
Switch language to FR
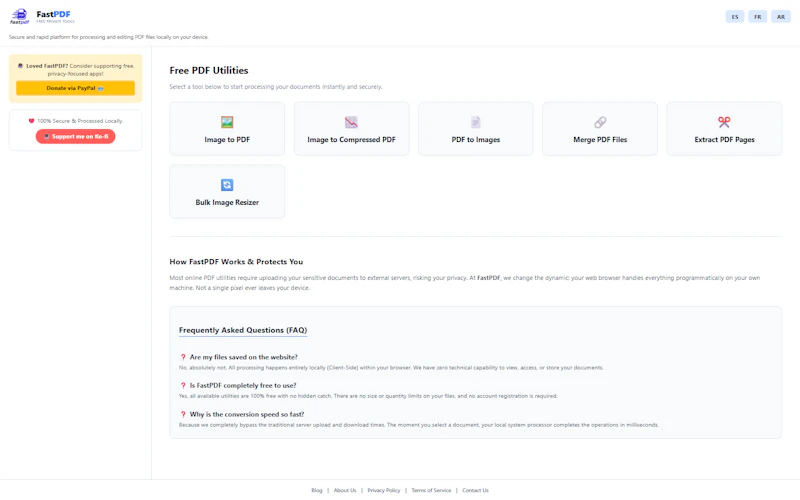(x=758, y=17)
